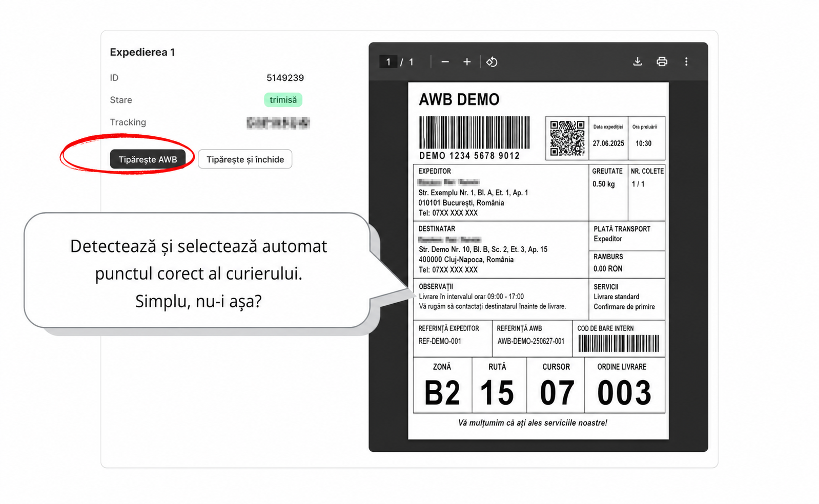Click the internal barcode under COD DE BARE INTERN
819x504 pixels.
point(619,343)
